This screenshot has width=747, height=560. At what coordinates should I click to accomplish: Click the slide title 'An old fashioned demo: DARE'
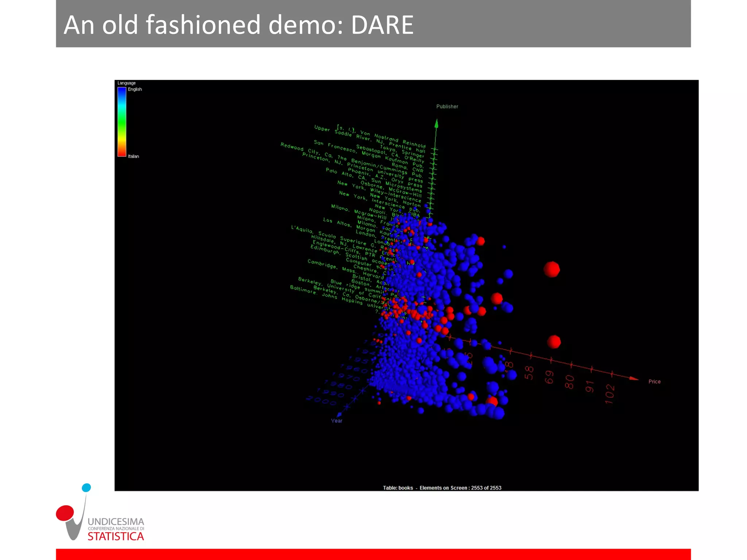click(239, 25)
